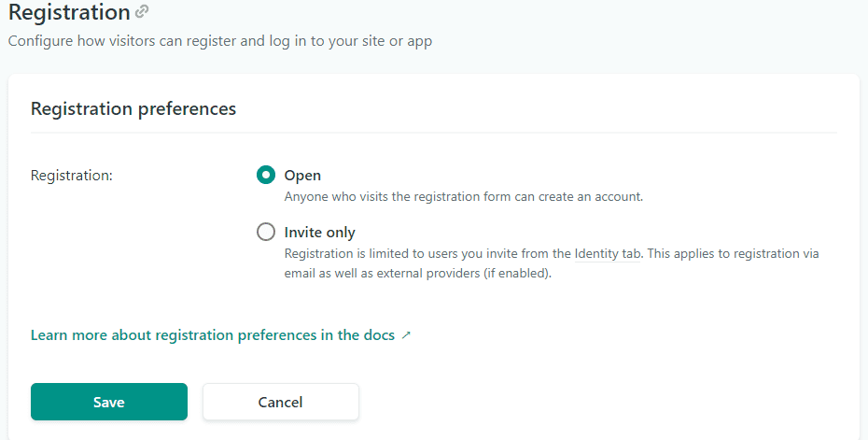Screen dimensions: 868x440
Task: Click the anchor link icon beside Registration heading
Action: coord(142,12)
